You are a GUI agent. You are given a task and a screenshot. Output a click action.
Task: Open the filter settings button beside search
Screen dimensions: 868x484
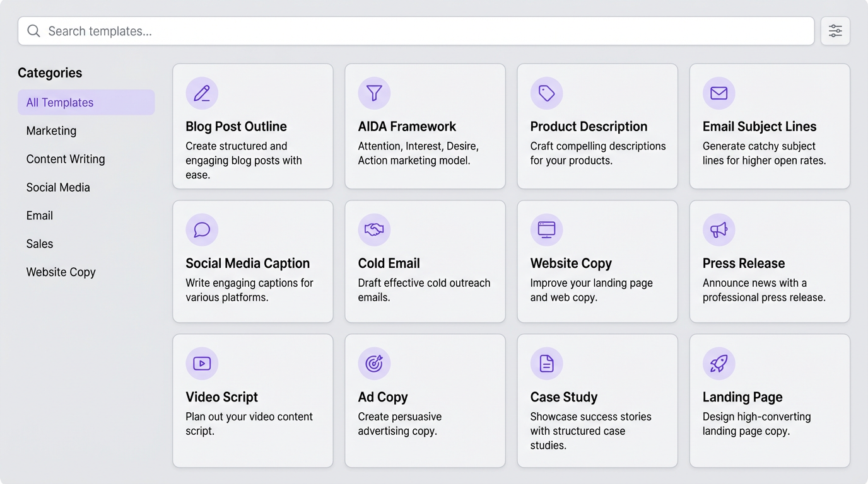click(835, 31)
